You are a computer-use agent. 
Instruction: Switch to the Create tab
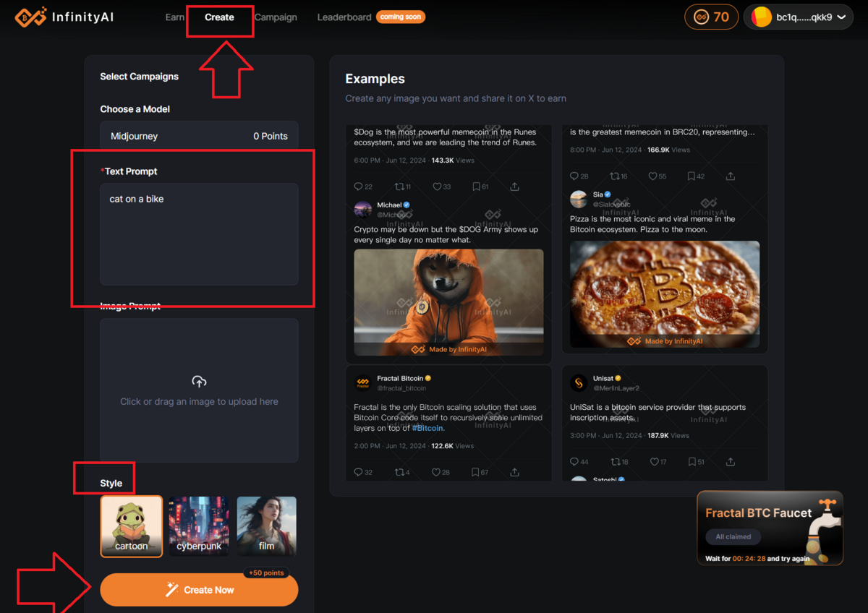[219, 17]
